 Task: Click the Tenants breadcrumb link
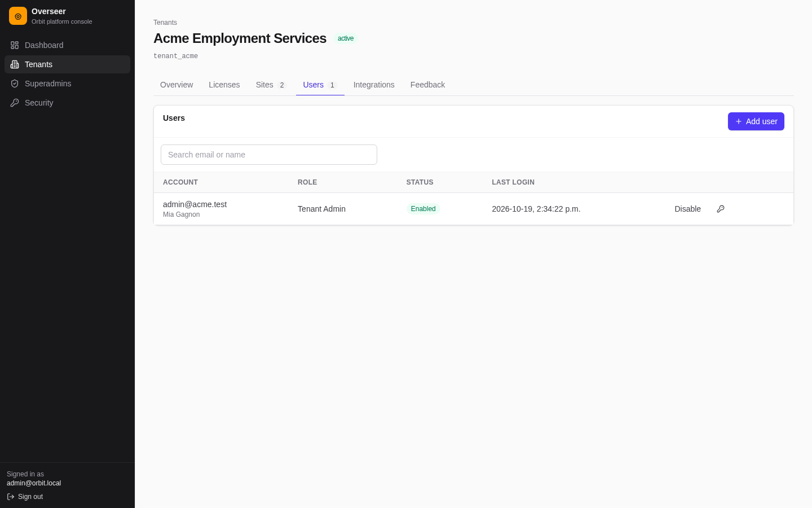tap(165, 23)
